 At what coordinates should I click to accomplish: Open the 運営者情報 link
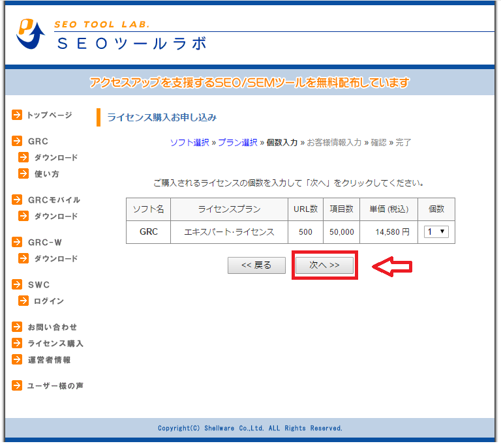click(49, 360)
